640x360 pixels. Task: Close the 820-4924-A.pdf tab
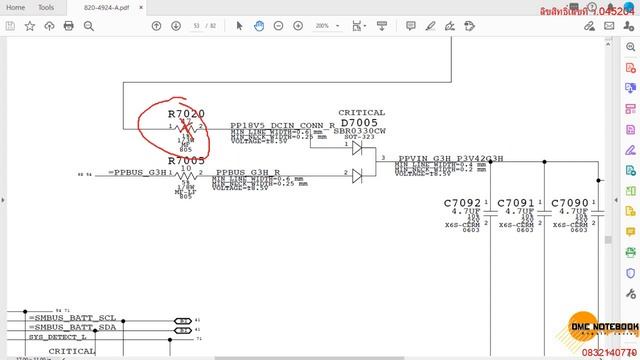point(141,7)
